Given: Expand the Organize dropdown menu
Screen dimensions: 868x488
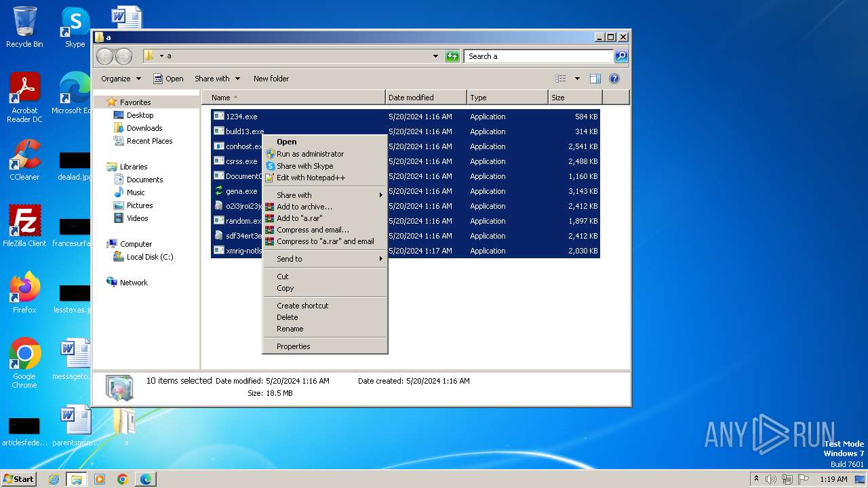Looking at the screenshot, I should (x=121, y=79).
